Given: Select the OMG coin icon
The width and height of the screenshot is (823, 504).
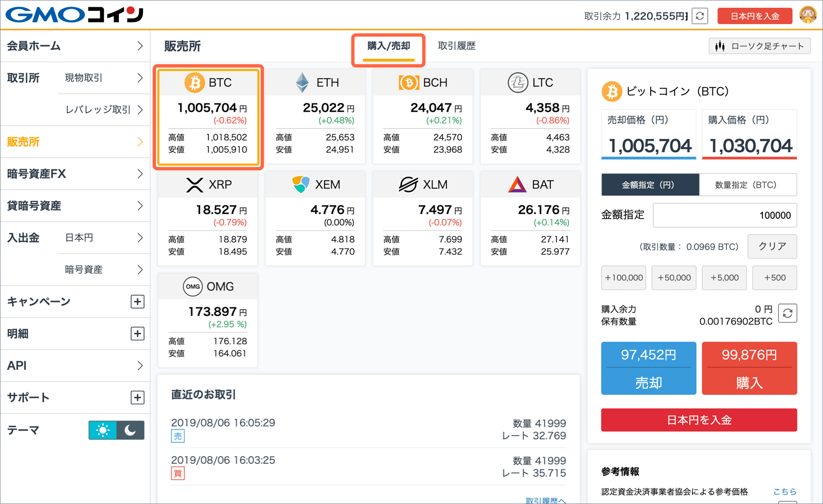Looking at the screenshot, I should (x=193, y=286).
